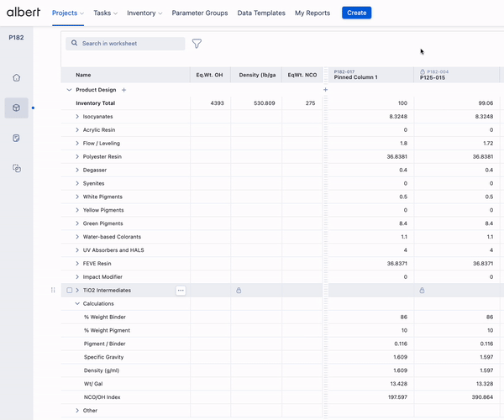This screenshot has height=420, width=504.
Task: Click the cube worksheet icon in sidebar
Action: tap(17, 108)
